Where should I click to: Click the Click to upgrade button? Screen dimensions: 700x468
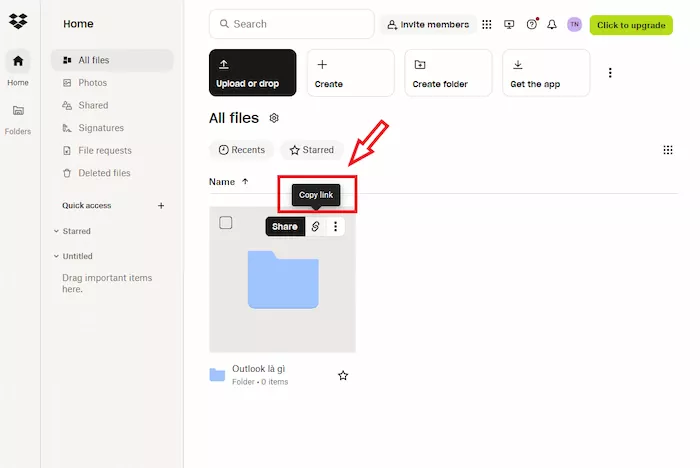coord(631,25)
